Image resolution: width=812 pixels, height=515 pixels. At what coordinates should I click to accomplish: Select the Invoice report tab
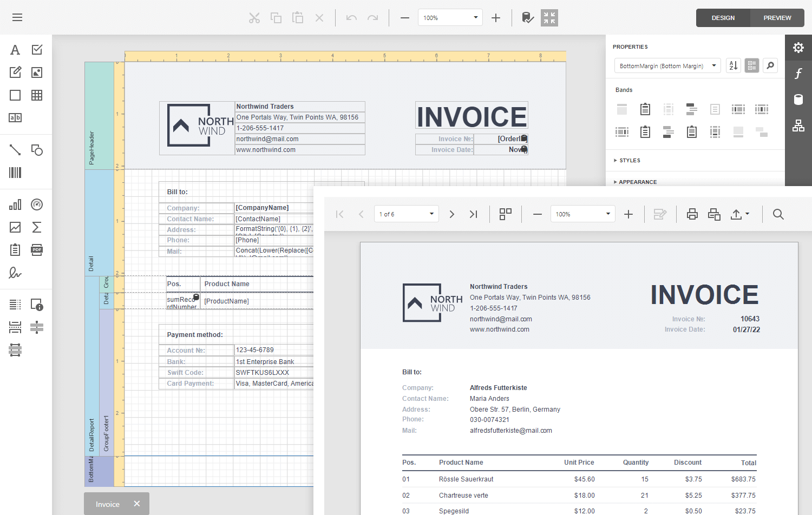(x=108, y=504)
